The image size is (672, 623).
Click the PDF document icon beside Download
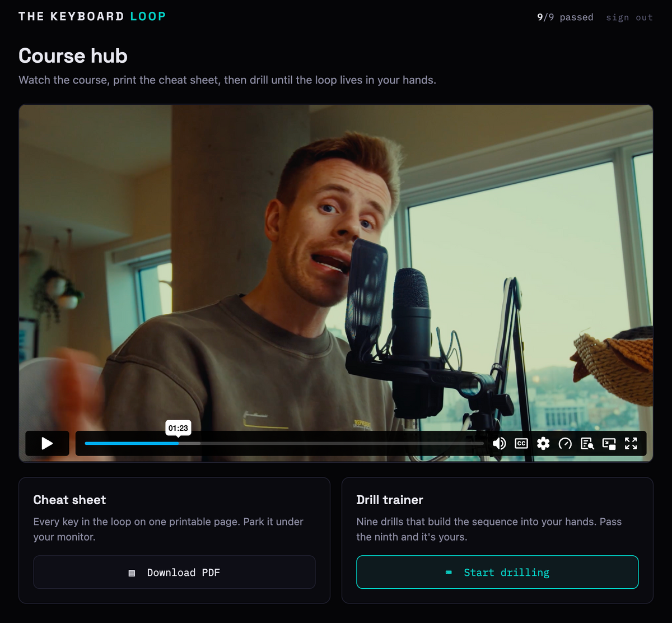(x=132, y=573)
